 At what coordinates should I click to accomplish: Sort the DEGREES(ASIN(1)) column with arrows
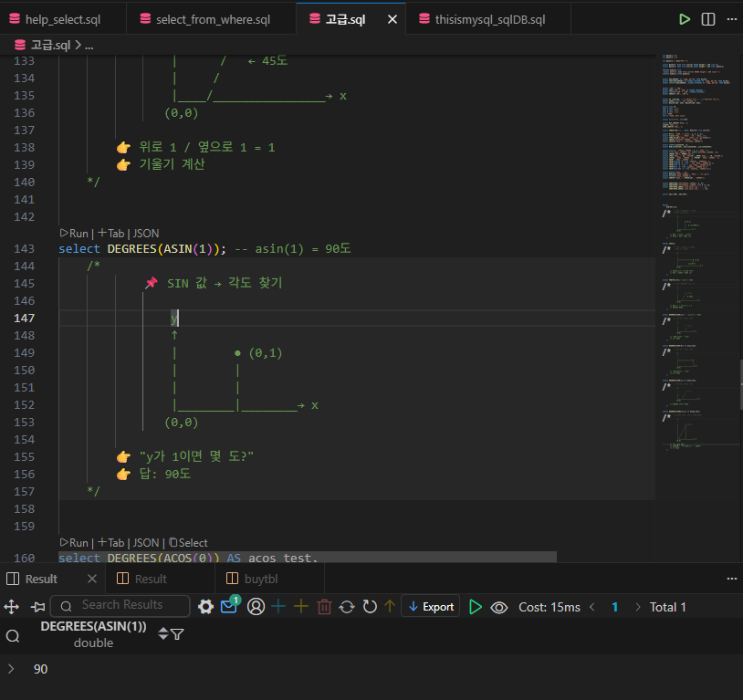pos(163,633)
